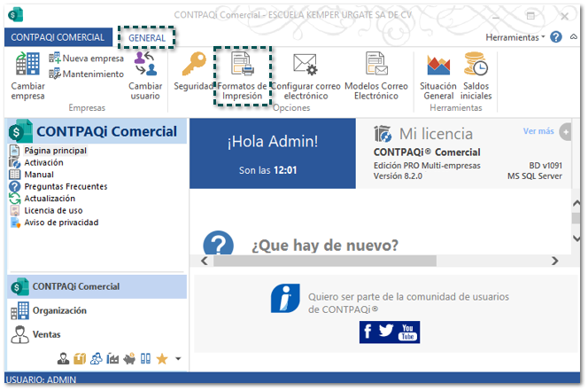Open the Manual sidebar entry
Screen dimensions: 588x391
point(39,175)
